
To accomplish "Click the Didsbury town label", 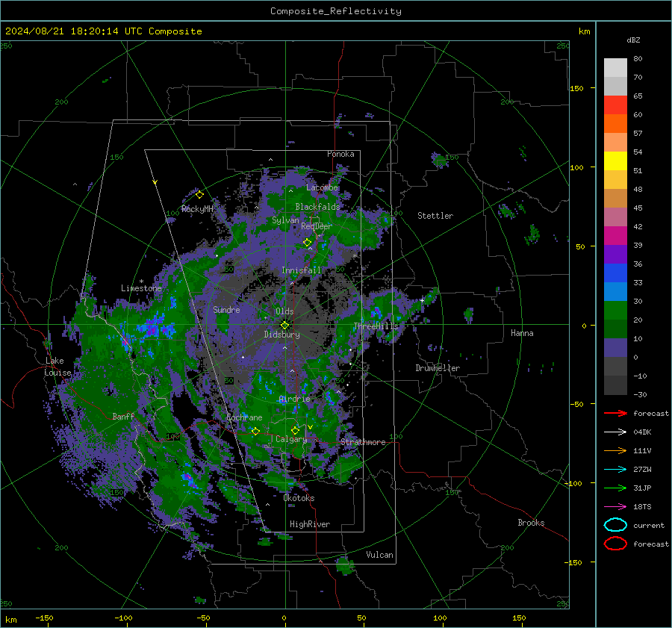I will 282,335.
